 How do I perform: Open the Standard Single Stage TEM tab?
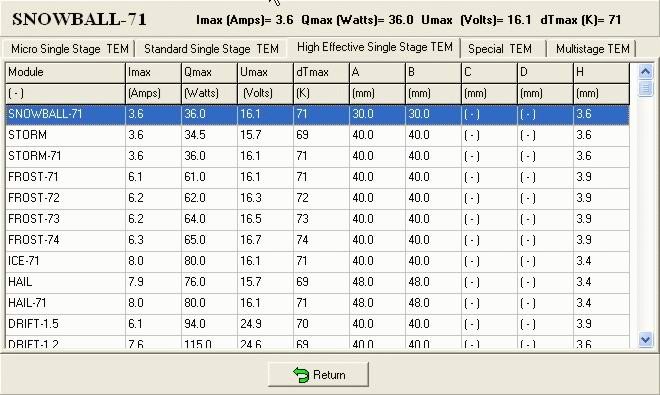(211, 49)
